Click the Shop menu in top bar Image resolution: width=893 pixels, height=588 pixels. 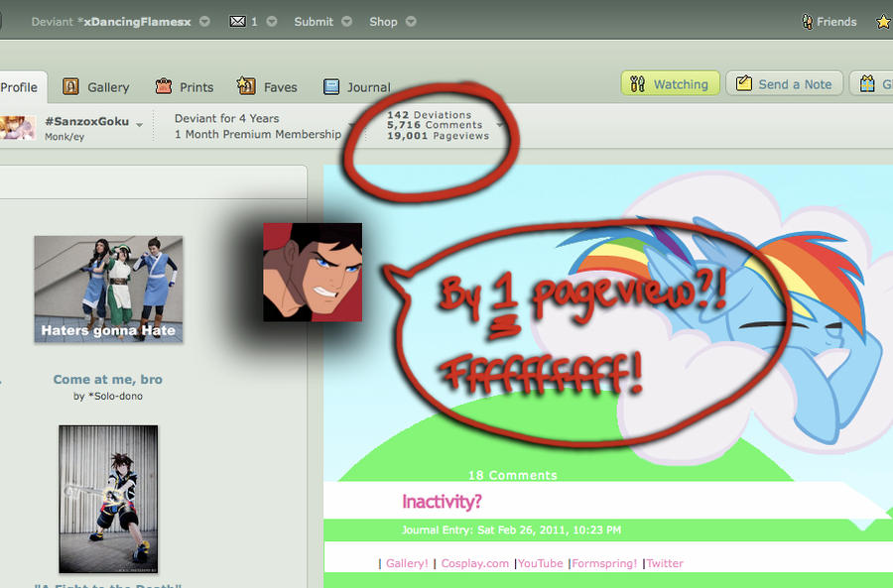click(383, 22)
